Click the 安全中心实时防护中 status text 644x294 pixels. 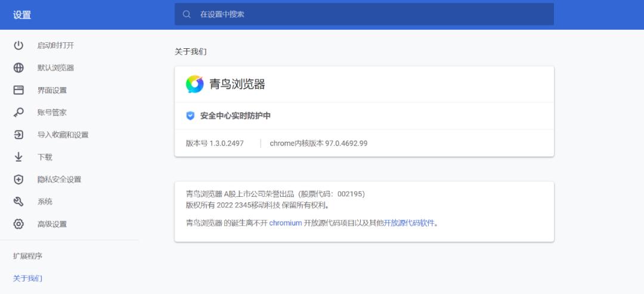point(236,116)
